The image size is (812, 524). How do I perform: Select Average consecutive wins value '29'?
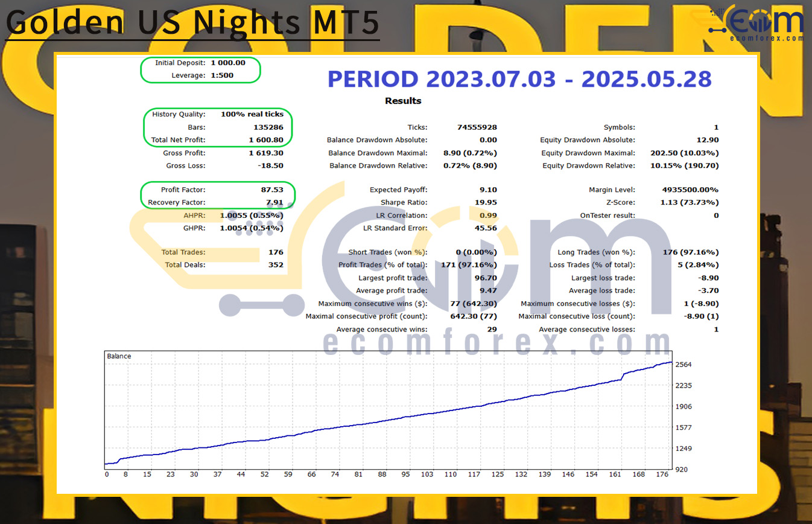(492, 330)
